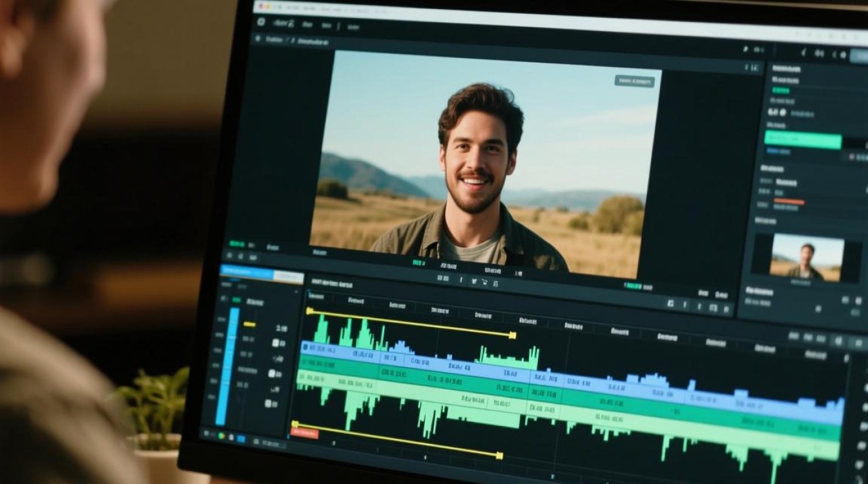Click the bright green highlighted bar in the properties panel

[x=803, y=139]
